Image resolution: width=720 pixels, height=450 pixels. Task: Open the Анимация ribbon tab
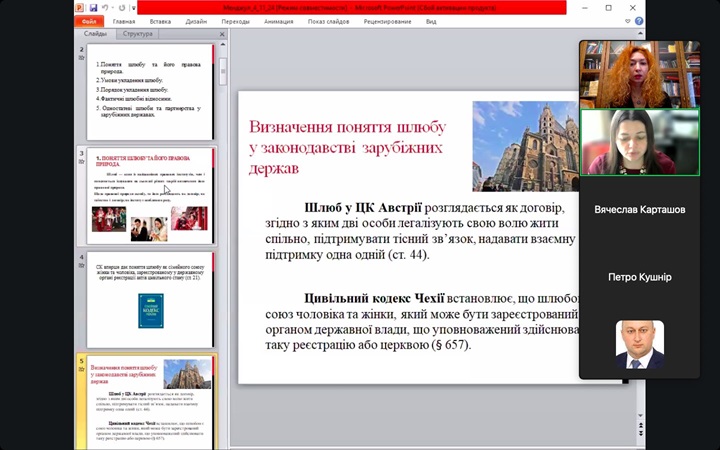tap(280, 21)
